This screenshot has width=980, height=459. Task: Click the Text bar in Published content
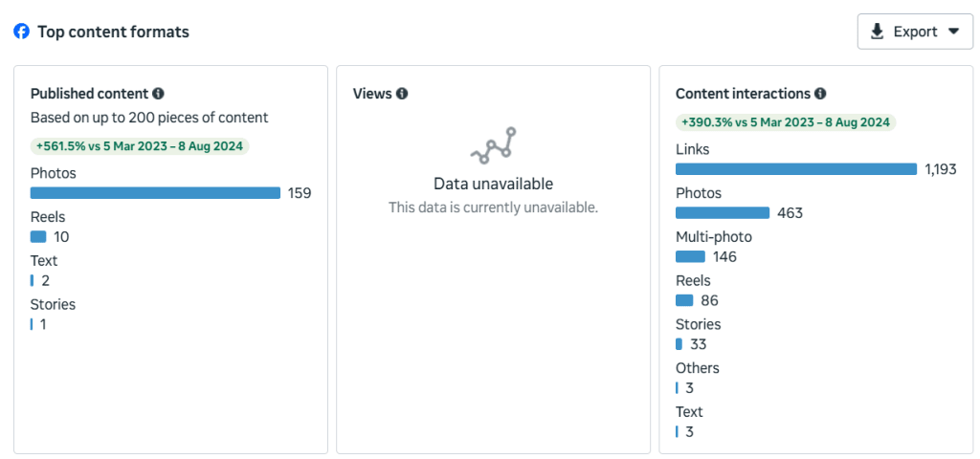pyautogui.click(x=33, y=281)
